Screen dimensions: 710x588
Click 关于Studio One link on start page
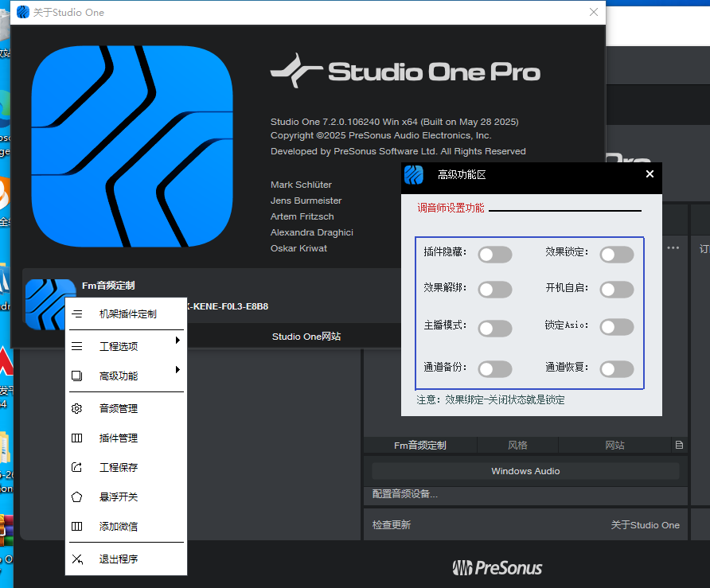(646, 525)
